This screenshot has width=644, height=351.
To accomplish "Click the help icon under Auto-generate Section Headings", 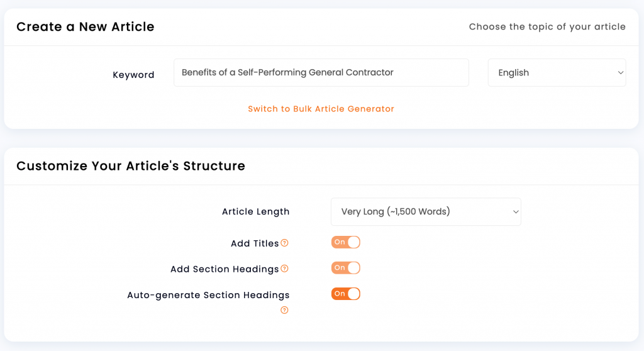I will 284,310.
